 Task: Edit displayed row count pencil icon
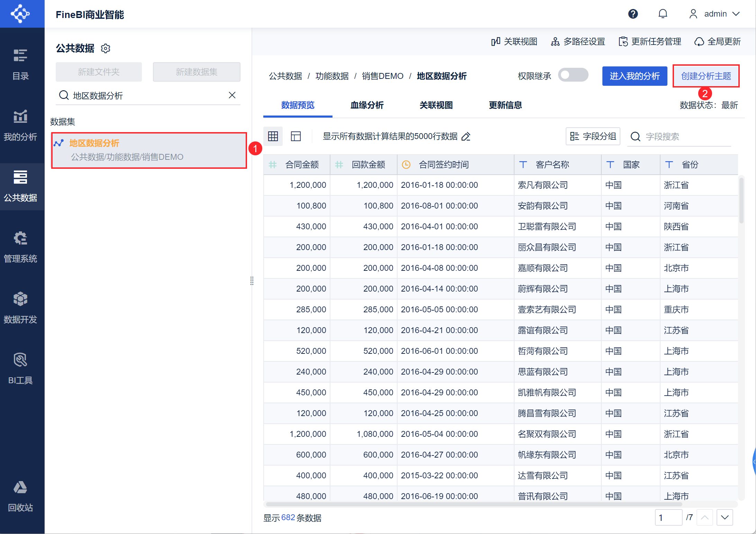point(466,137)
